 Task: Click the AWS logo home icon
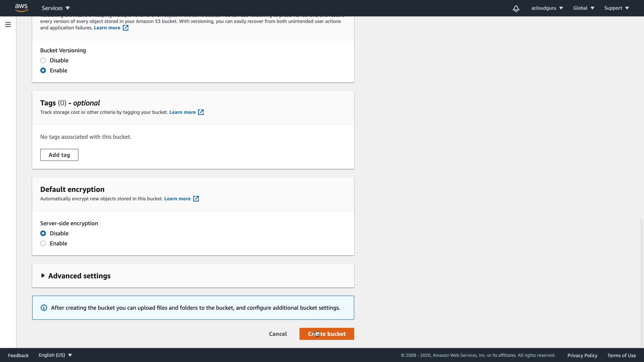tap(21, 8)
